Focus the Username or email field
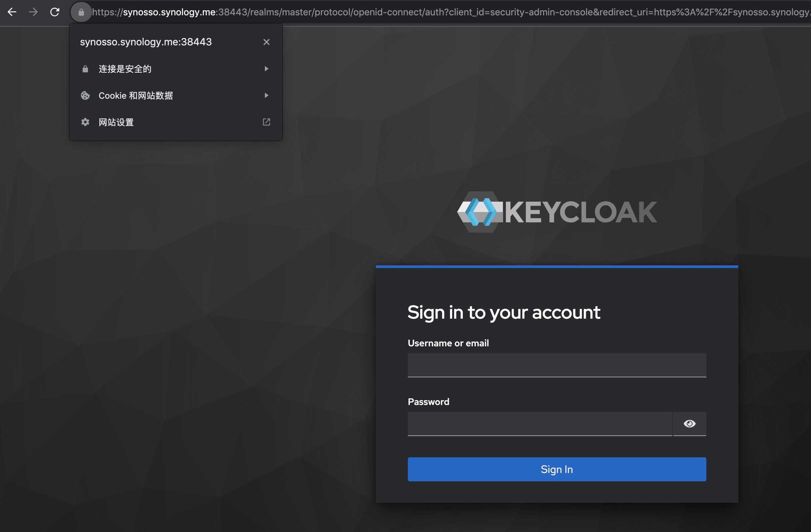Screen dimensions: 811x532 point(557,365)
